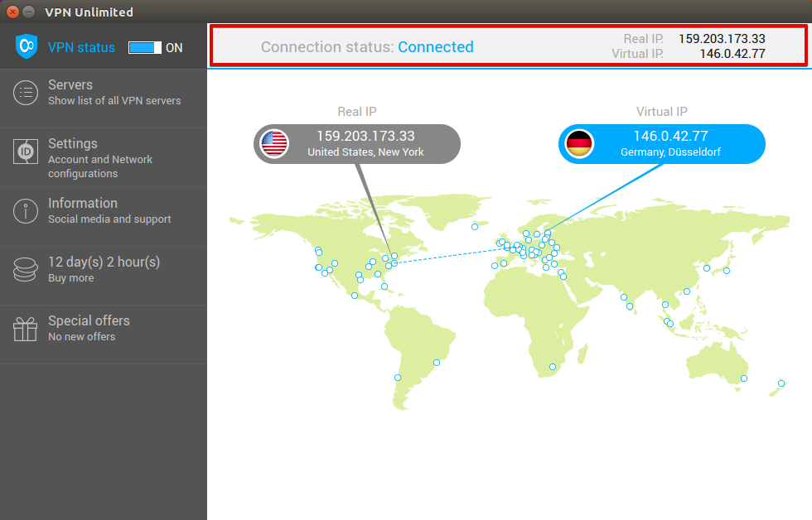Image resolution: width=812 pixels, height=520 pixels.
Task: Click the Virtual IP Düsseldorf bubble
Action: click(662, 144)
